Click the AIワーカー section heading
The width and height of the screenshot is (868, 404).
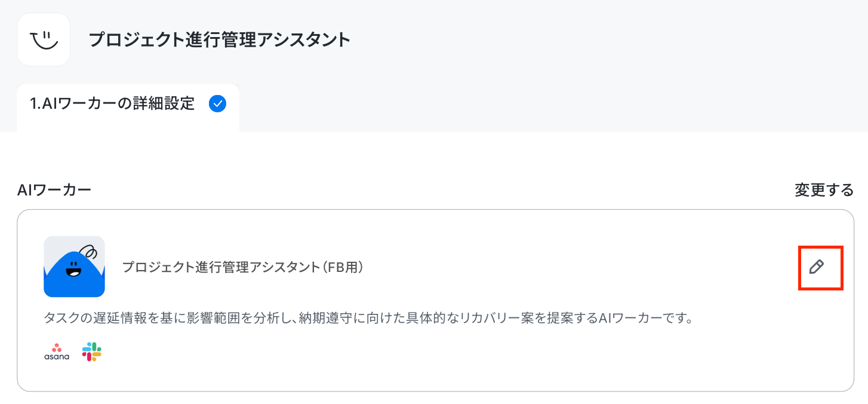(x=54, y=191)
